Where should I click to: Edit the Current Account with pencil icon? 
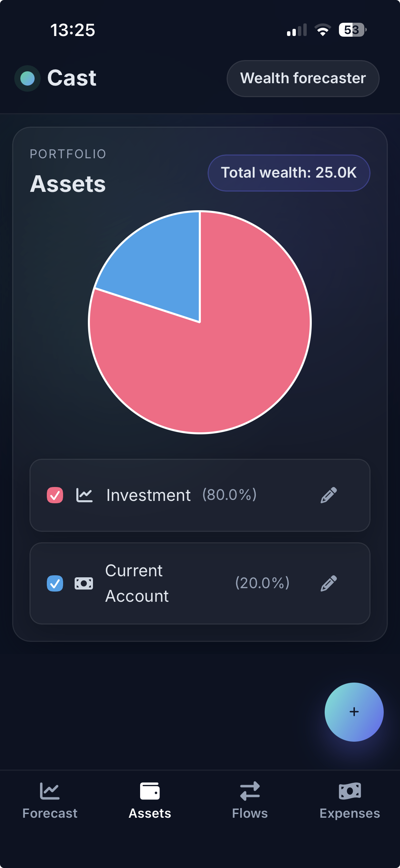[x=328, y=583]
